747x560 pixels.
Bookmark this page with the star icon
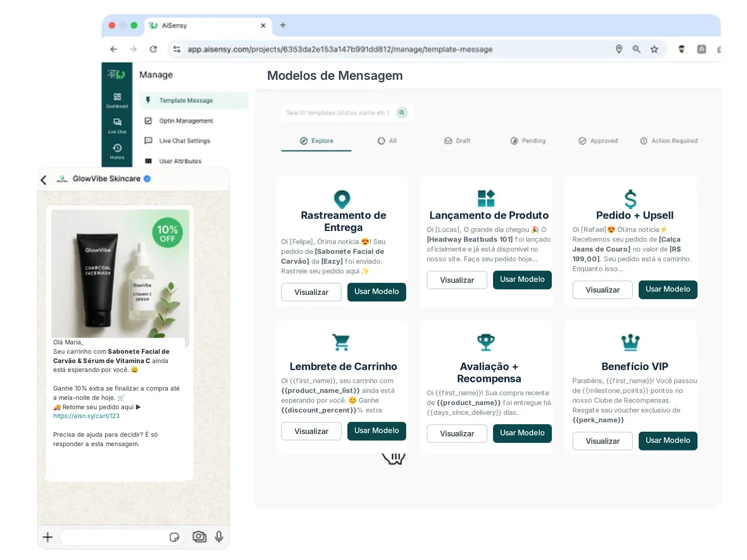pyautogui.click(x=654, y=49)
